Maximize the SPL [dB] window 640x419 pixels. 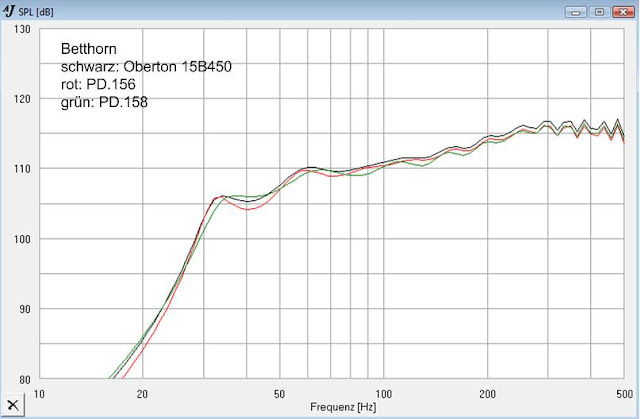coord(599,12)
